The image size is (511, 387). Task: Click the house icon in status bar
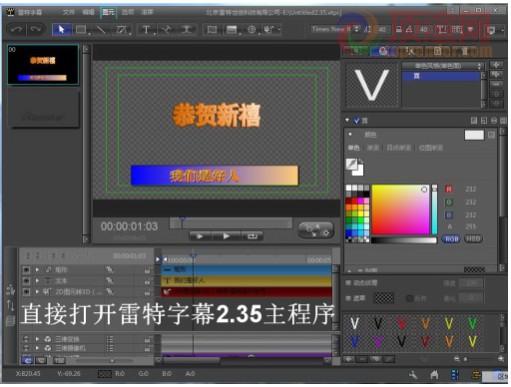pyautogui.click(x=434, y=376)
